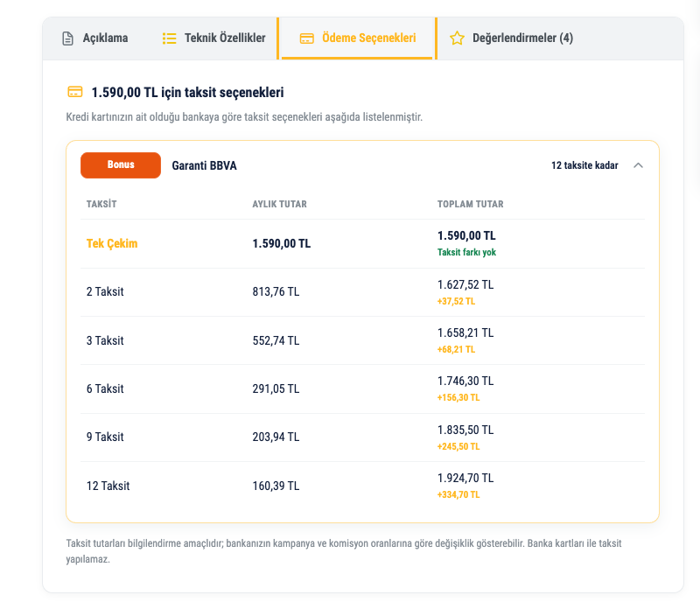Click the total 1.924,70 TL
Screen dimensions: 700x609
[465, 478]
